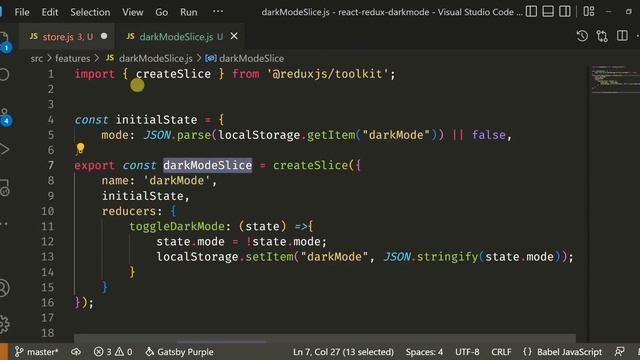Click the highlighted darkModeSlice identifier
Screen dimensions: 640x360
click(x=208, y=165)
